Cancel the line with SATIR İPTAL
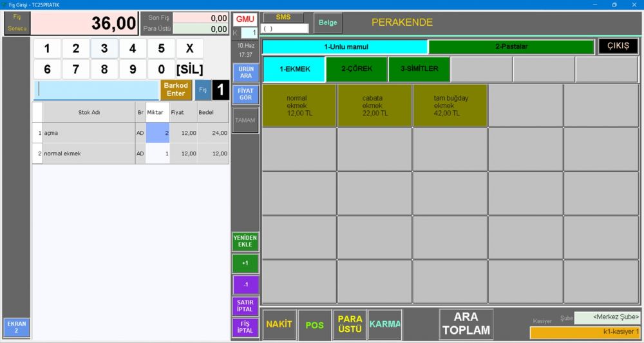Image resolution: width=644 pixels, height=343 pixels. (x=245, y=306)
